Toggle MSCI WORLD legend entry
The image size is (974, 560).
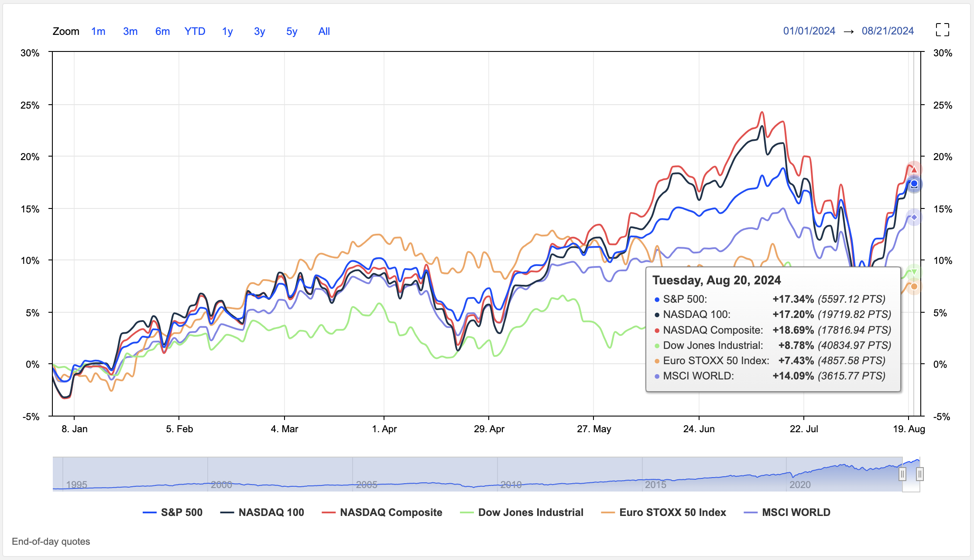(x=796, y=512)
